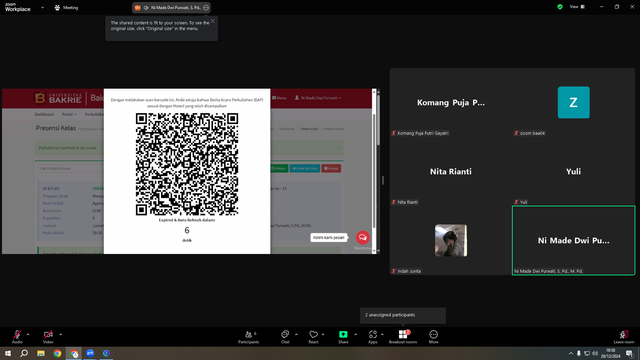
Task: Click the panel divider handle between share and gallery
Action: point(383,180)
